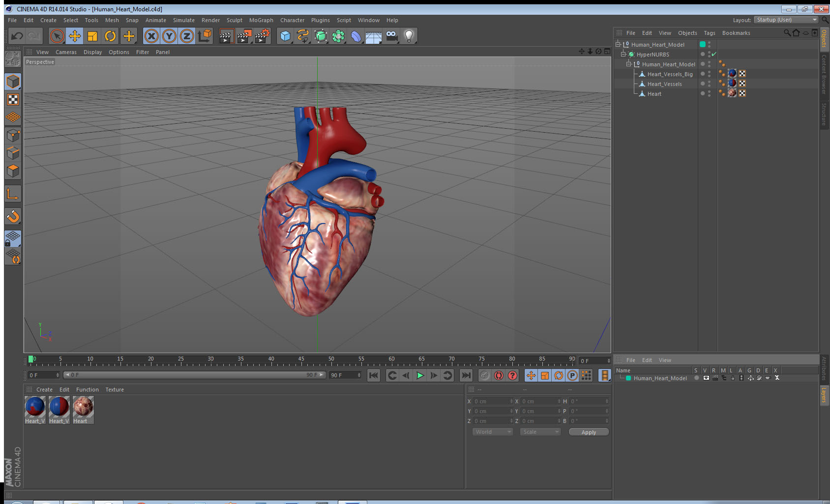
Task: Click the X position input field
Action: pos(493,401)
